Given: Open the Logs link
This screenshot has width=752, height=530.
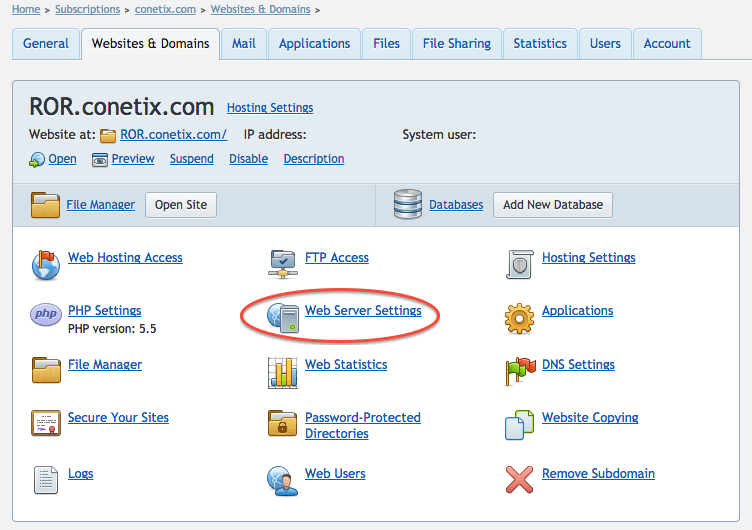Looking at the screenshot, I should coord(81,473).
